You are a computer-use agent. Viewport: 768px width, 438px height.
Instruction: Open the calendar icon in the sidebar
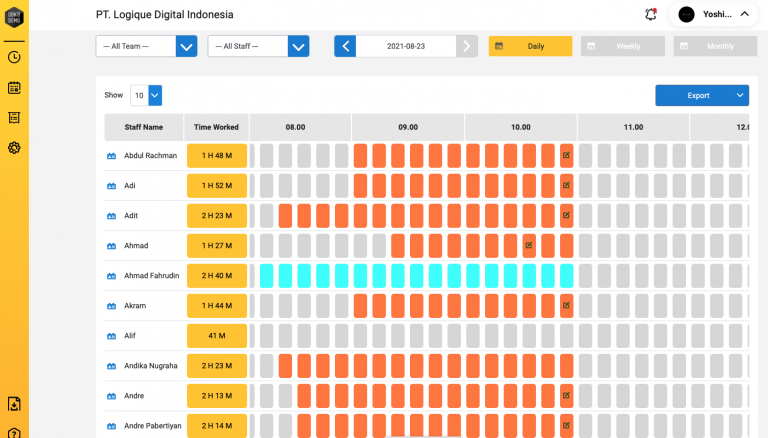click(14, 87)
